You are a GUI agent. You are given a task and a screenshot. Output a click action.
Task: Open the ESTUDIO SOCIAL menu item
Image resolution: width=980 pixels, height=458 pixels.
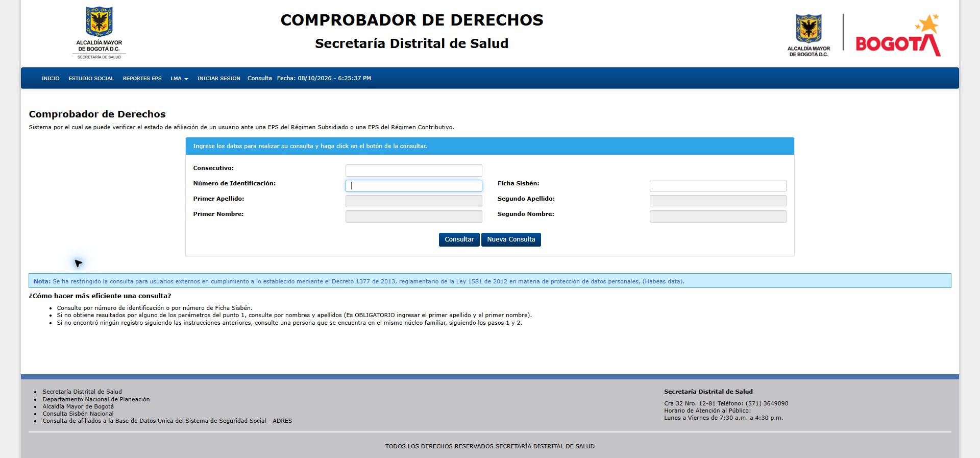(91, 79)
